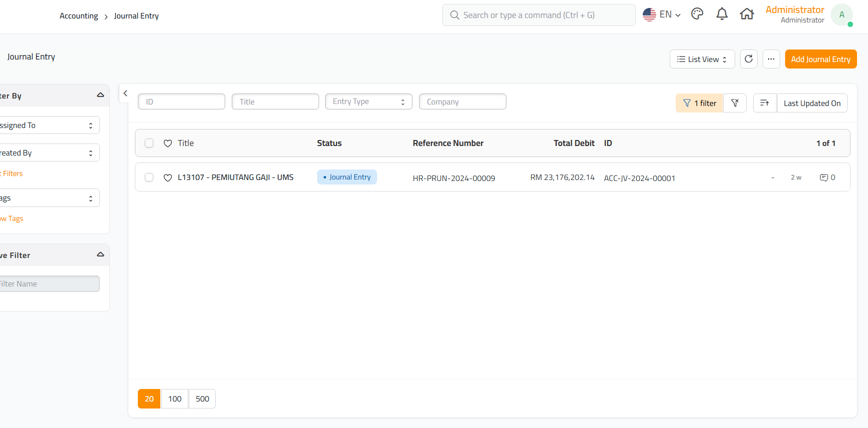Open the three-dots more options menu
The width and height of the screenshot is (868, 428).
771,59
